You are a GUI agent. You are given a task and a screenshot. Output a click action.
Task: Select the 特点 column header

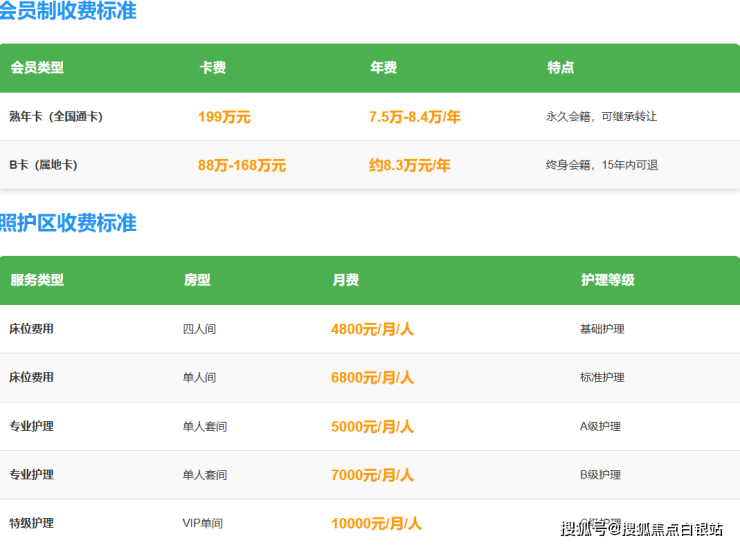coord(560,68)
